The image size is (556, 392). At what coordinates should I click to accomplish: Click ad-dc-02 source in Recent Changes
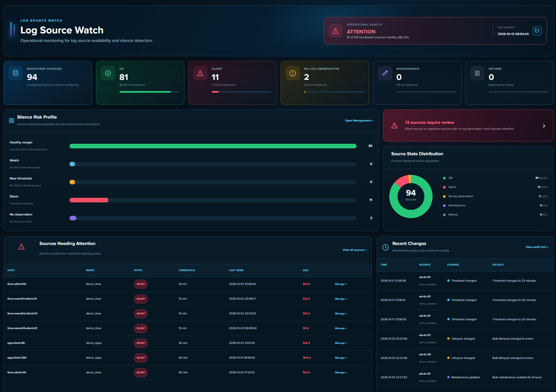pyautogui.click(x=425, y=355)
